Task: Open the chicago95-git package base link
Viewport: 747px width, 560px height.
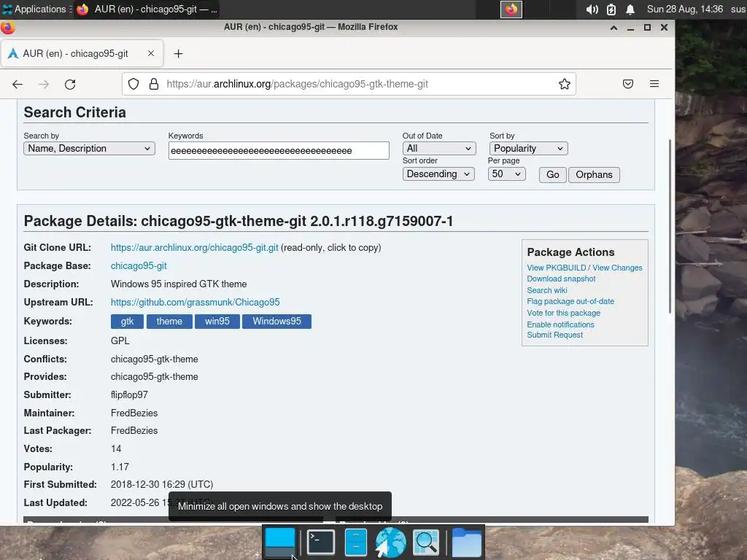Action: click(139, 265)
